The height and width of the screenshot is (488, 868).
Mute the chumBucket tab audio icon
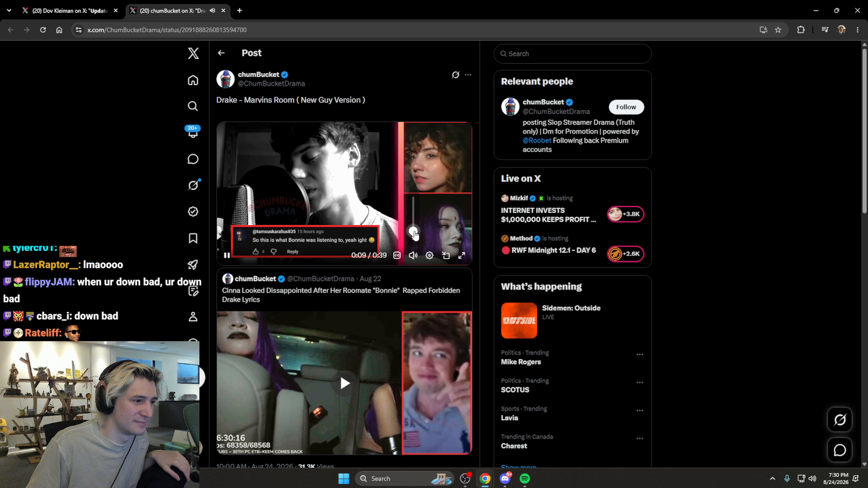point(212,10)
